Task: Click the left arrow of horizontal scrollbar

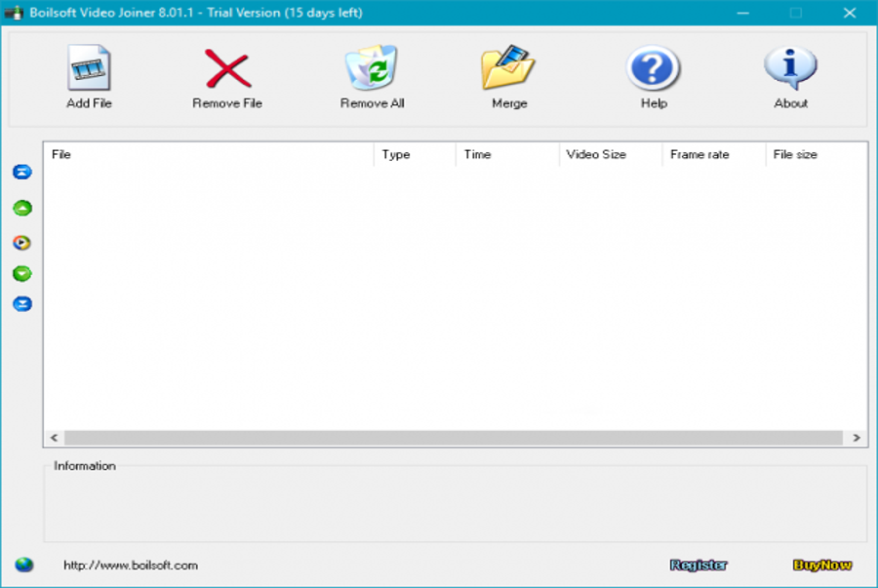Action: (x=55, y=439)
